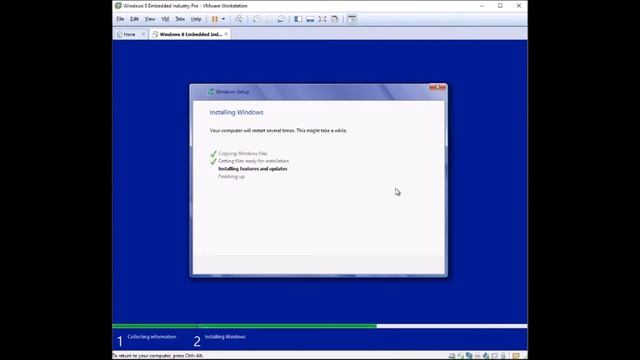Click the green installation progress bar

pyautogui.click(x=244, y=326)
